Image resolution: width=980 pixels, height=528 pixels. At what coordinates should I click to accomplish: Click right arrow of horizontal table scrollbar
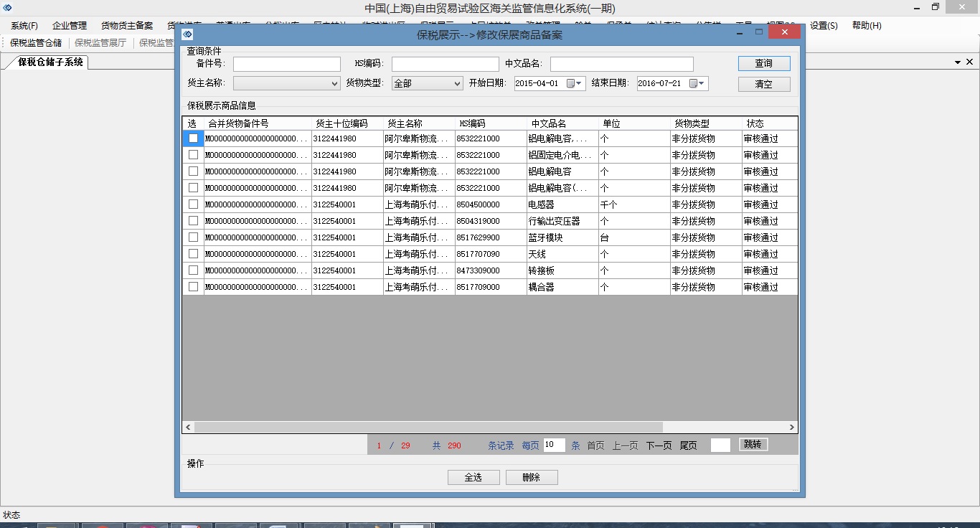tap(792, 427)
